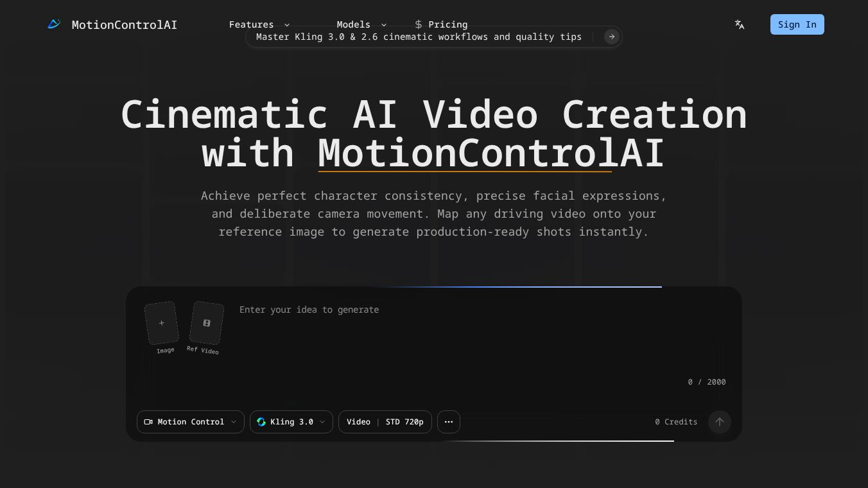This screenshot has height=488, width=868.
Task: Open the Pricing menu item
Action: pos(447,24)
